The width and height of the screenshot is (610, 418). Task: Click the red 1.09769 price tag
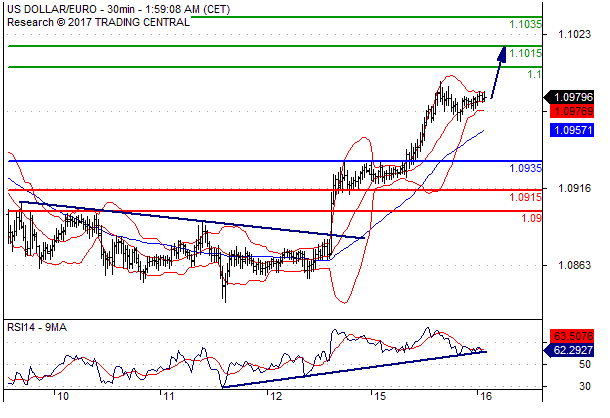(572, 111)
